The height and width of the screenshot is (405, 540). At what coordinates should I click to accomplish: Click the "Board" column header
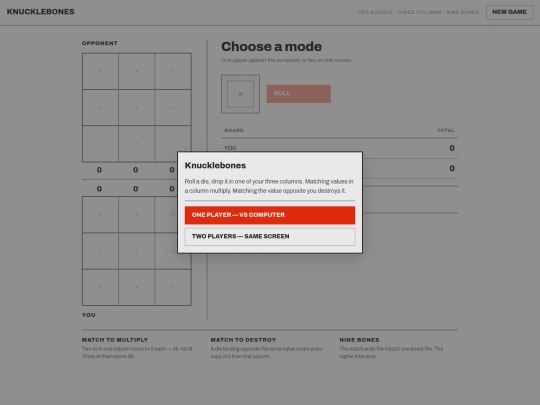[234, 130]
